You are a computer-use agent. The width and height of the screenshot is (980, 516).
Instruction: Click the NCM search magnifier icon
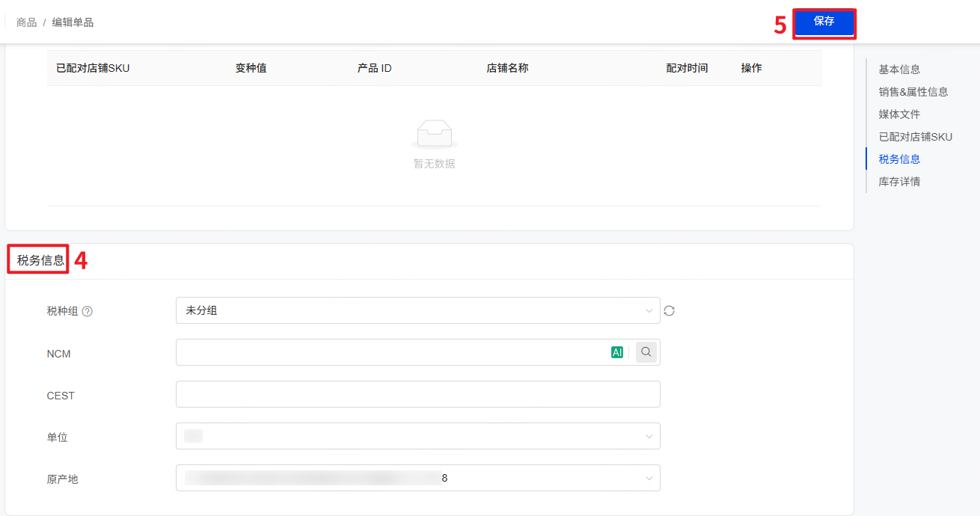[x=646, y=352]
